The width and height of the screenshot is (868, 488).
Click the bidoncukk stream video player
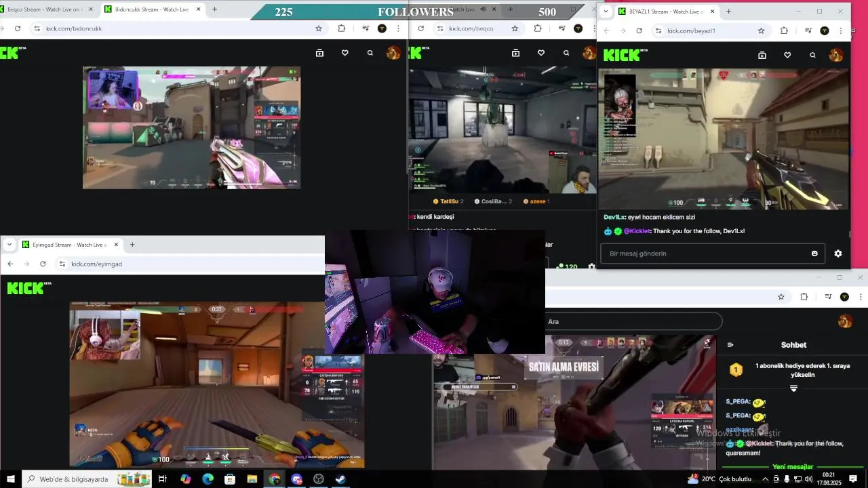(191, 127)
